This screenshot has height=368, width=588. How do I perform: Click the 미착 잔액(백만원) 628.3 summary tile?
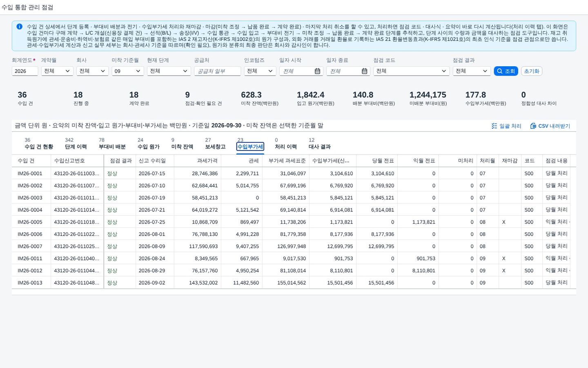click(x=260, y=99)
